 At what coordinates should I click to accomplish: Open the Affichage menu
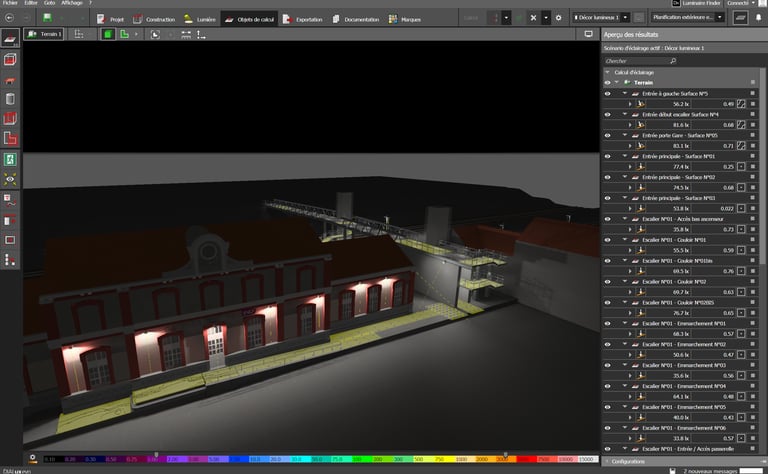click(x=71, y=4)
